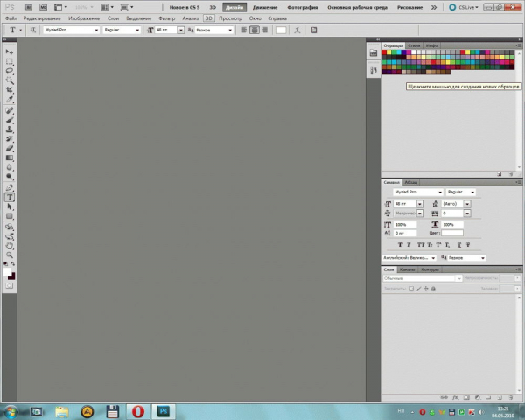The image size is (525, 420).
Task: Open the Файл menu
Action: pos(11,18)
